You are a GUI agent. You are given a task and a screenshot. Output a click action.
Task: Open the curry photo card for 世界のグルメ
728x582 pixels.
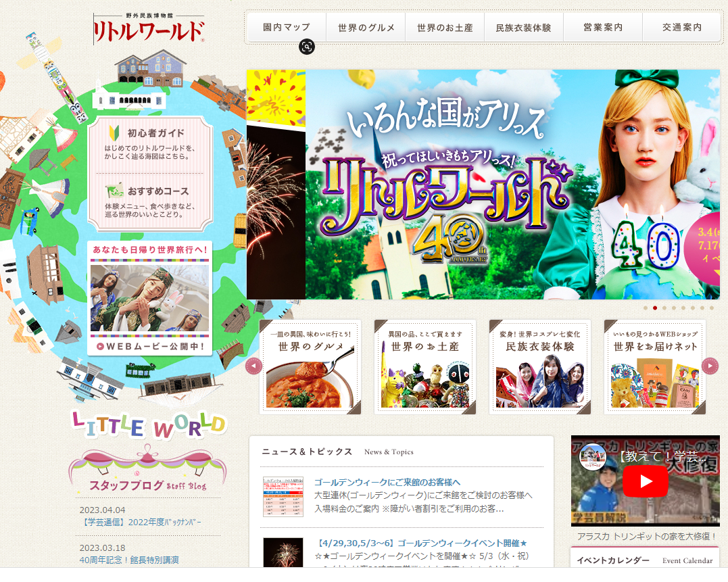point(310,366)
